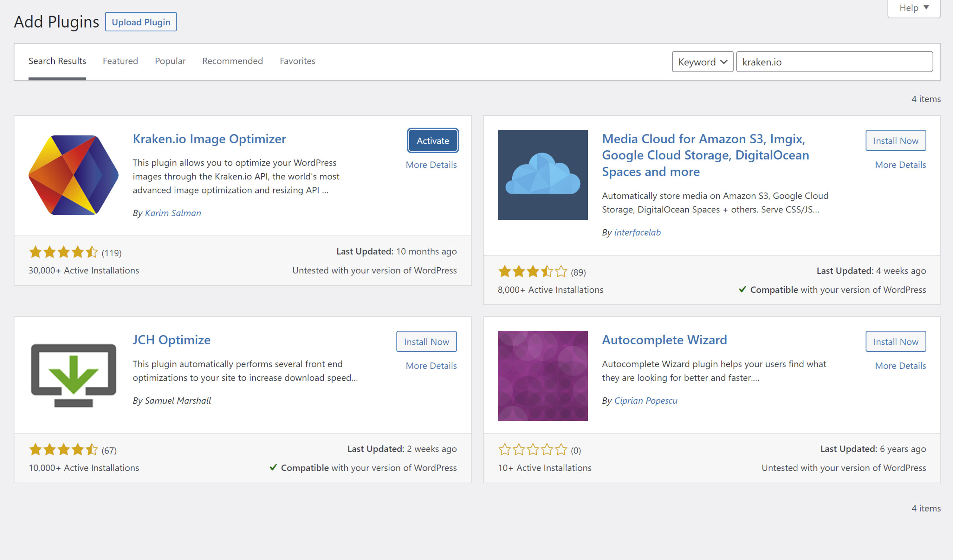Click Kraken.io 'Untested with your version' notice
Viewport: 953px width, 560px height.
pyautogui.click(x=374, y=271)
